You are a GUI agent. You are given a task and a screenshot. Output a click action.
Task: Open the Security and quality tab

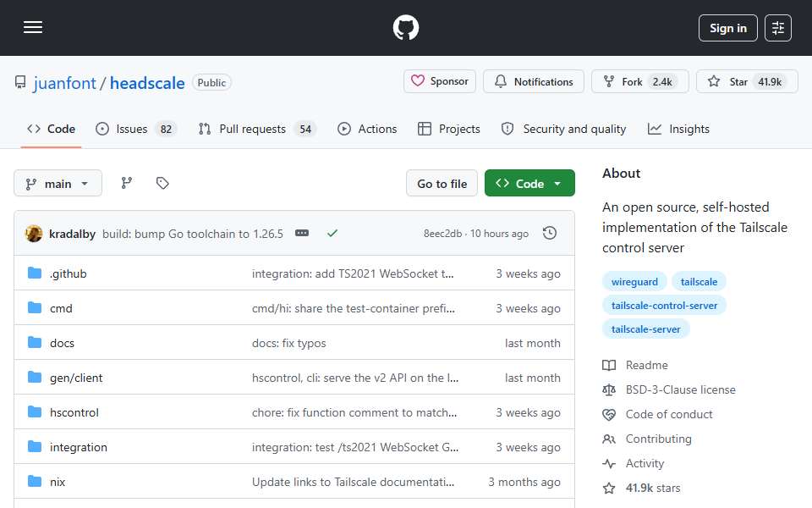pyautogui.click(x=564, y=129)
